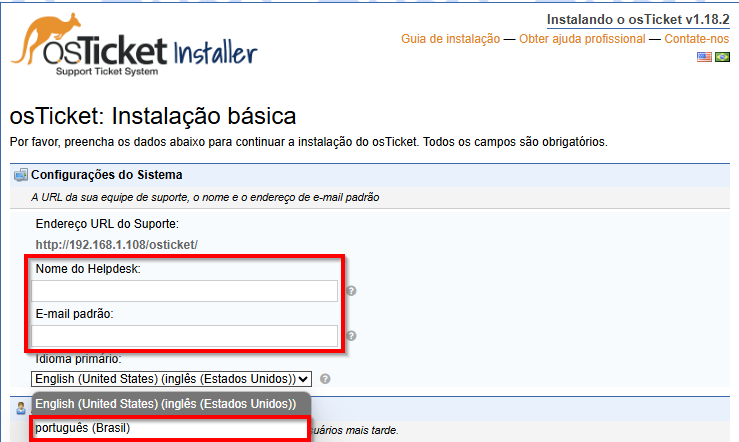
Task: Click the Contate-nos link
Action: [697, 39]
